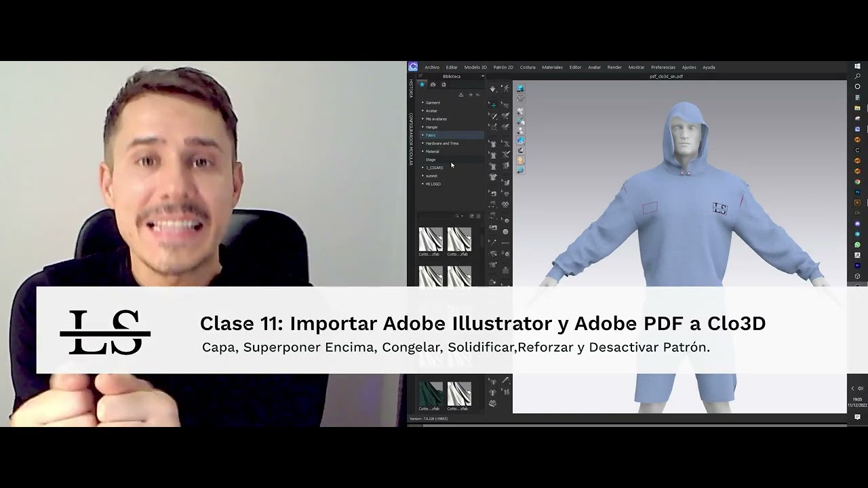Open WhatsApp from taskbar
Screen dimensions: 868x488
coord(857,245)
